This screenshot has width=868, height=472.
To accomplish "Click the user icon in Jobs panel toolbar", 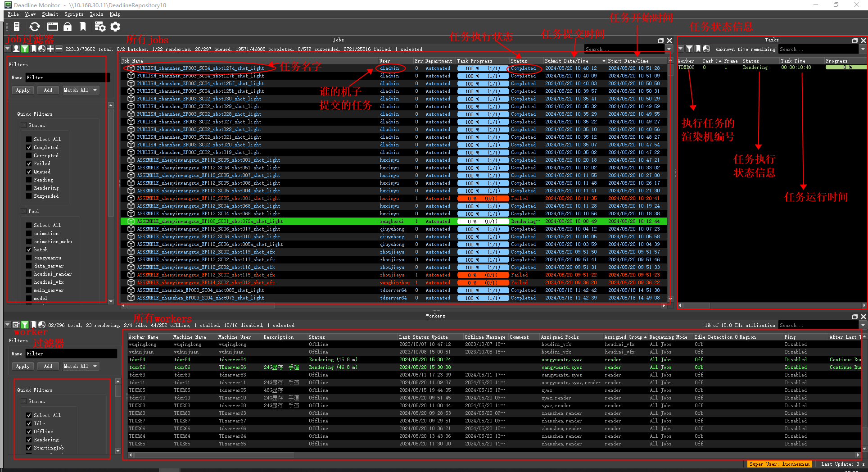I will point(16,49).
